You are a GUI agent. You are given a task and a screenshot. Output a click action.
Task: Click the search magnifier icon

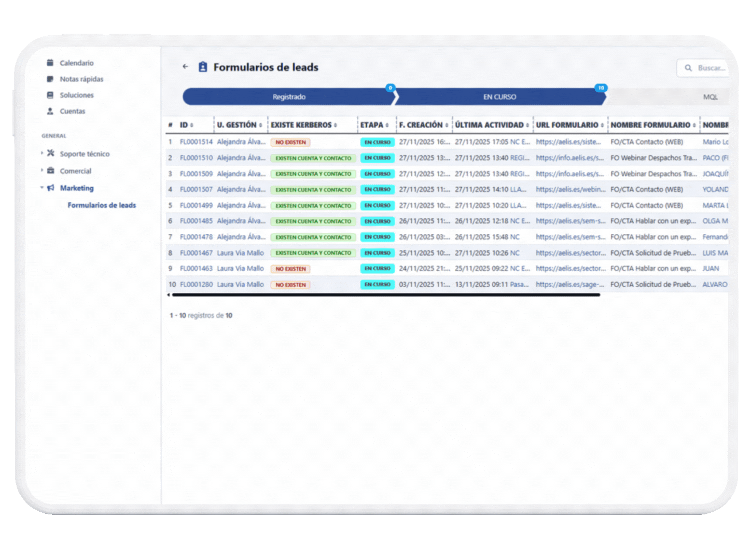(x=688, y=68)
